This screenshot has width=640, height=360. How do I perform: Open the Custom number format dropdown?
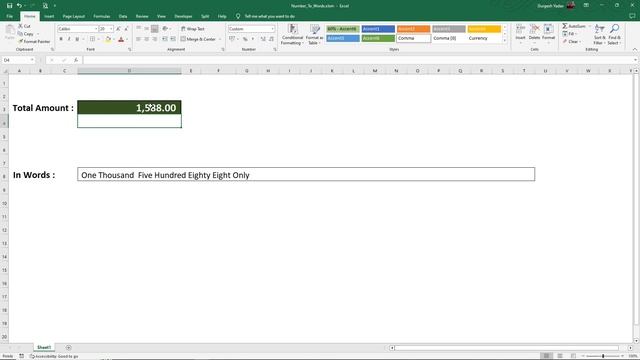[x=272, y=29]
